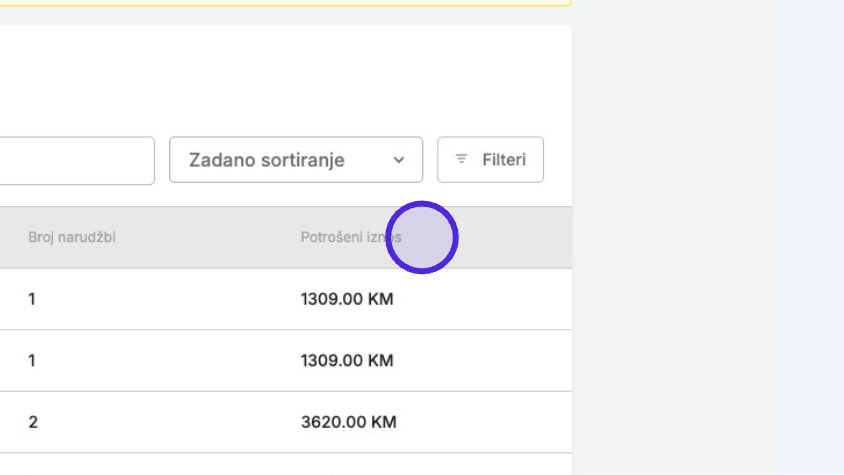Click order count 2 in third row
The width and height of the screenshot is (844, 475).
coord(33,422)
